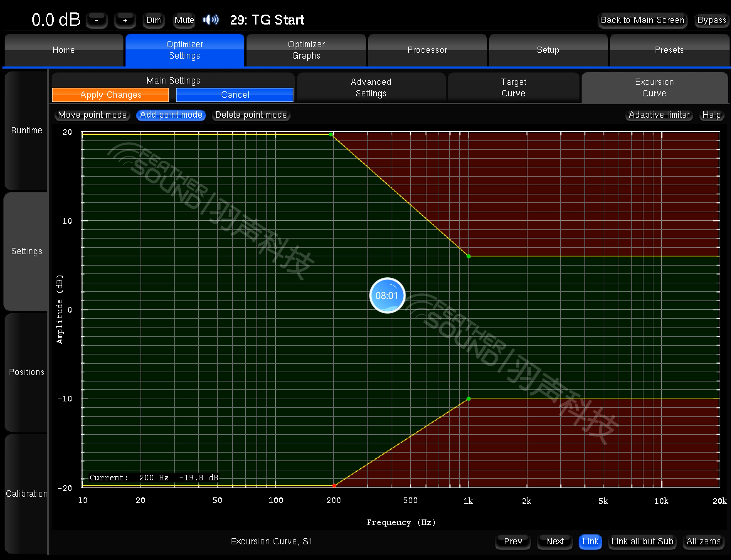Open the Optimizer Graphs tab
This screenshot has height=560, width=731.
click(x=306, y=50)
